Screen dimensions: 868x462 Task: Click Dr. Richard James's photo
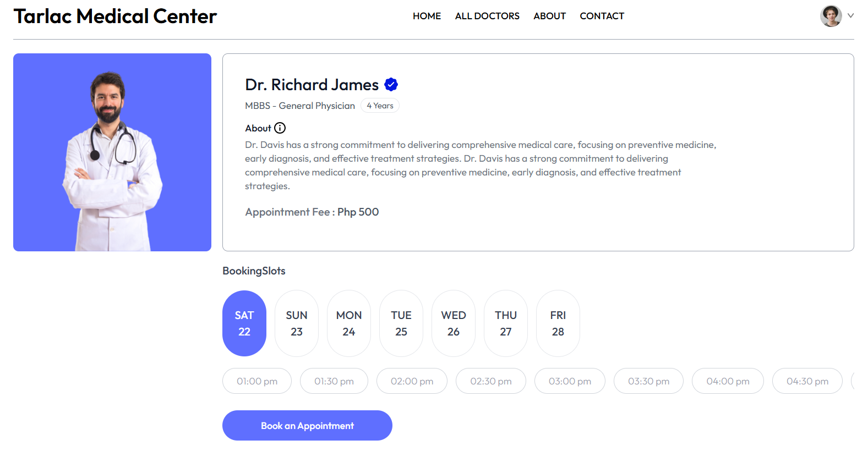(112, 152)
